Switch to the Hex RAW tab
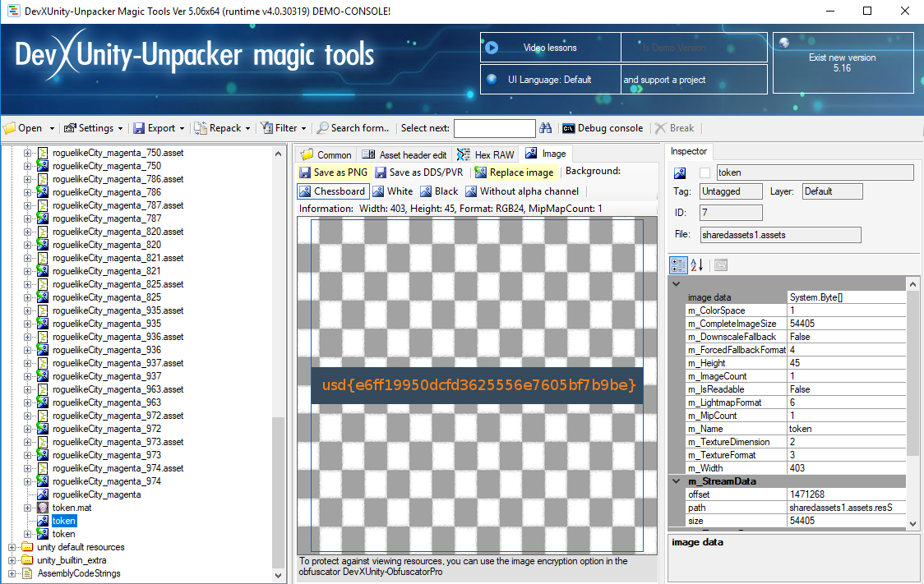924x584 pixels. click(486, 155)
